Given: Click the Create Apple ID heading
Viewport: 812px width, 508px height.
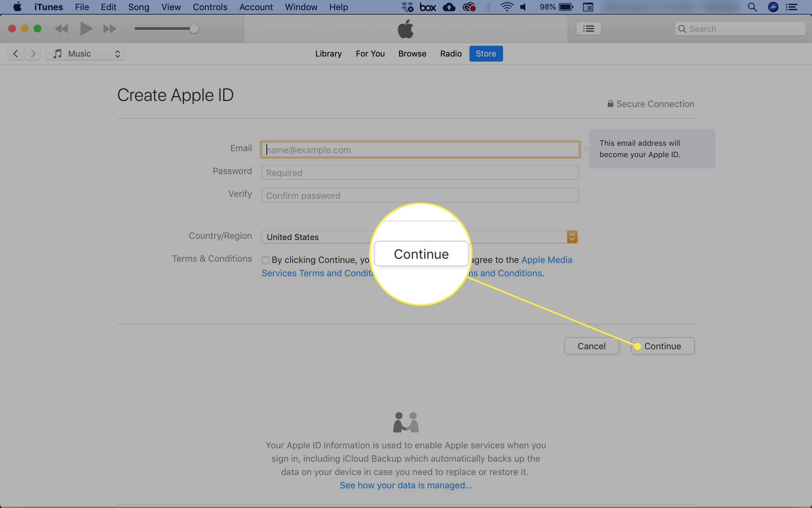Looking at the screenshot, I should click(175, 95).
